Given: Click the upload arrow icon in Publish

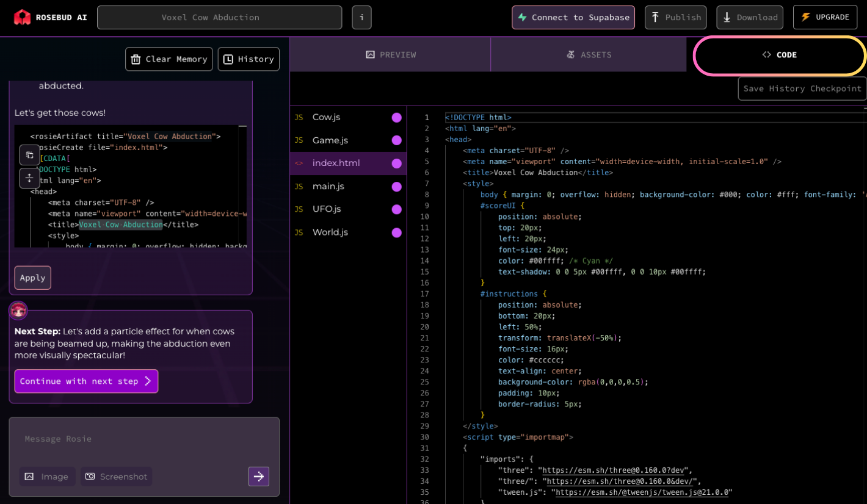Looking at the screenshot, I should click(655, 18).
